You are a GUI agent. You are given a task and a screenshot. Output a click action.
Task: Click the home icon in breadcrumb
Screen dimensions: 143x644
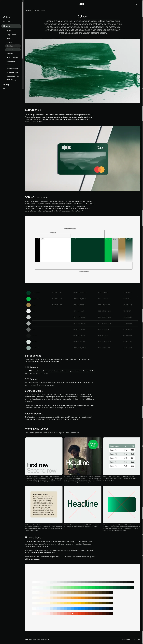(26, 11)
